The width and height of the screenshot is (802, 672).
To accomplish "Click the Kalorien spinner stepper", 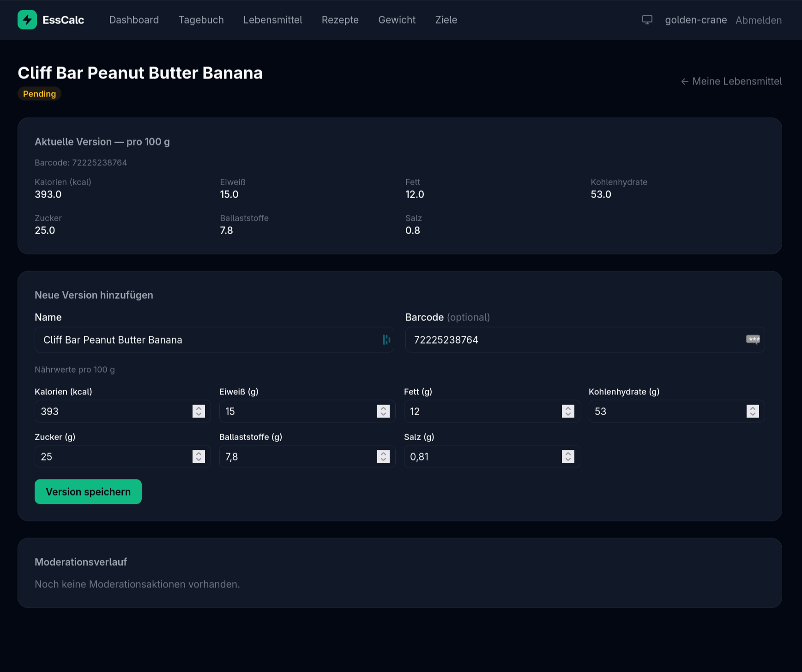I will point(199,411).
